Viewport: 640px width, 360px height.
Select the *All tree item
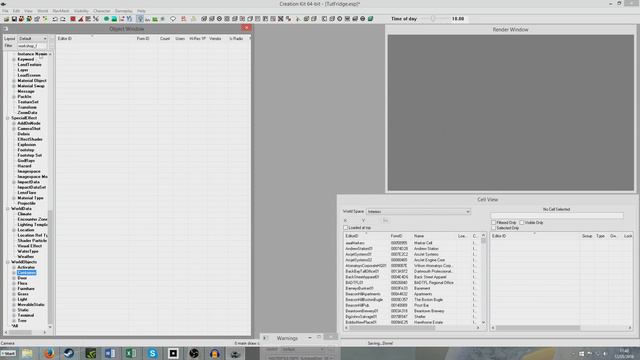pos(15,326)
